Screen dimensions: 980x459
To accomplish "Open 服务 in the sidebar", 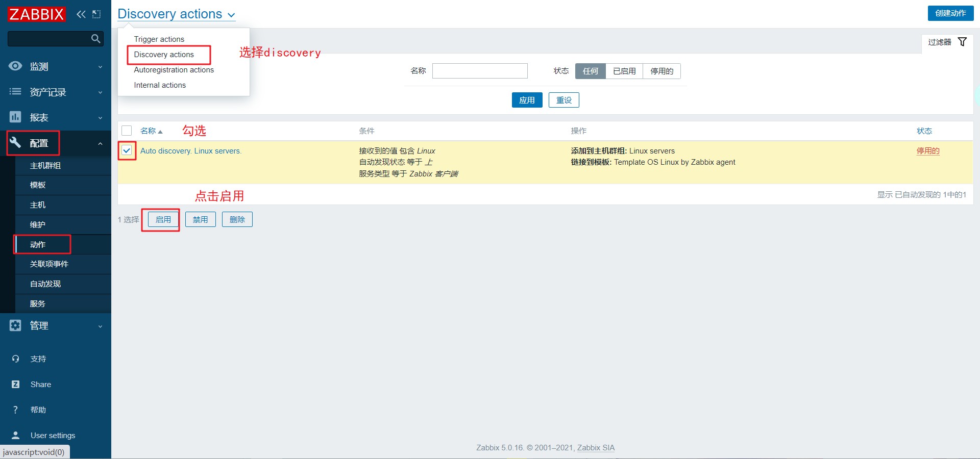I will point(63,304).
